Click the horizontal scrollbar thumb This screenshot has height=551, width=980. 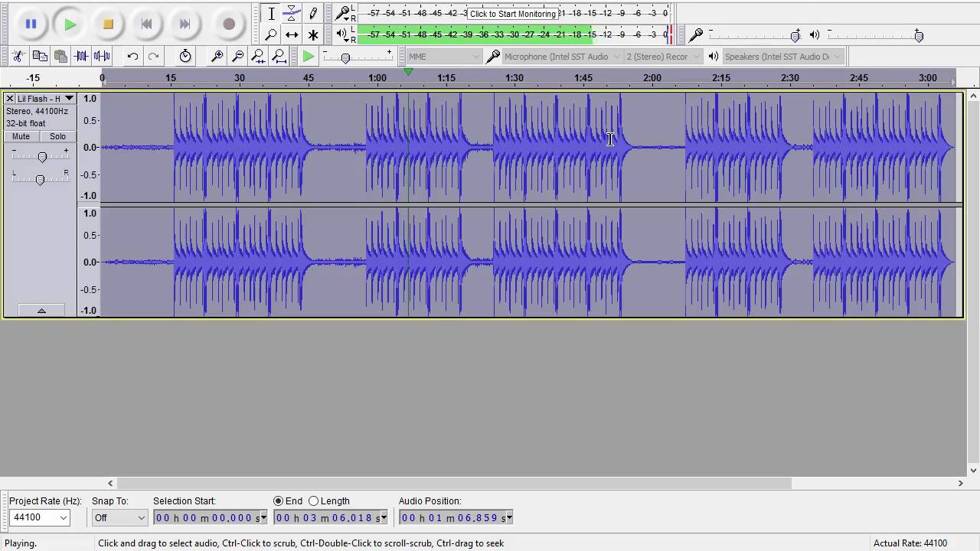pos(454,483)
